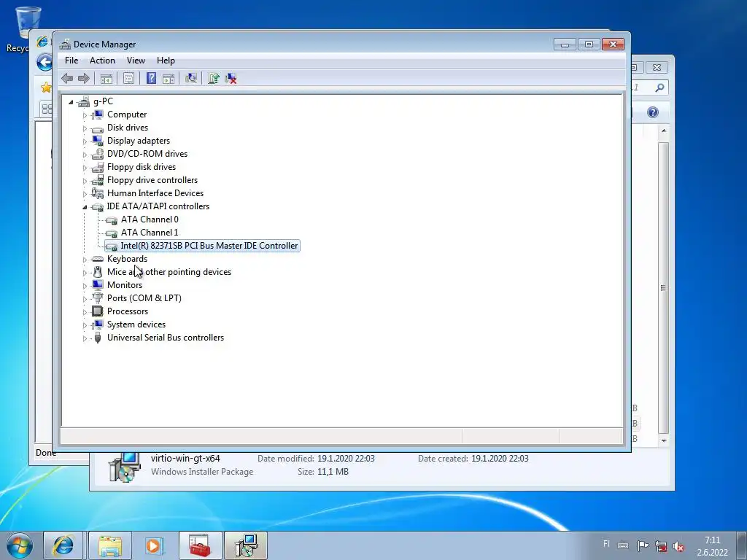Screen dimensions: 747x560
Task: Click the g-PC computer name label
Action: [103, 101]
